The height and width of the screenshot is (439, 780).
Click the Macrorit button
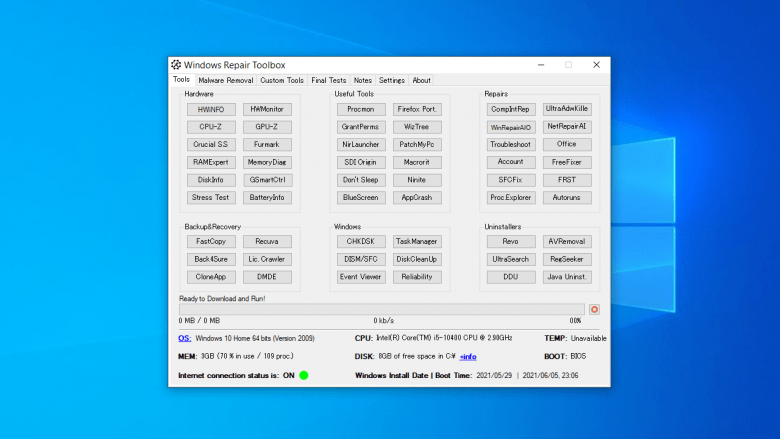pos(417,162)
